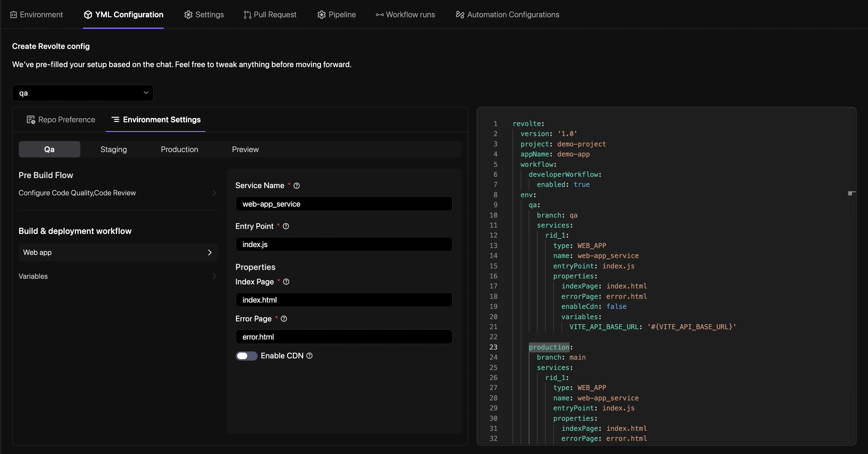Screen dimensions: 868x454
Task: Focus the Service Name input field
Action: (x=344, y=204)
